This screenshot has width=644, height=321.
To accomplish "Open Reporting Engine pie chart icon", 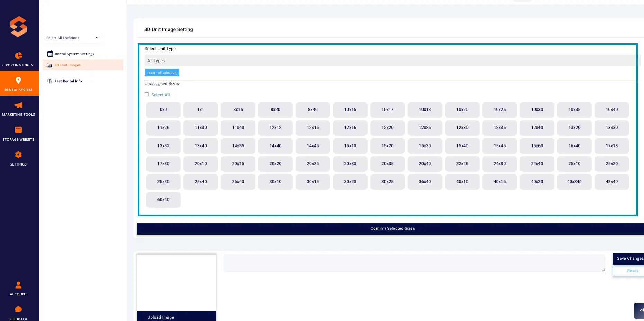I will point(18,56).
